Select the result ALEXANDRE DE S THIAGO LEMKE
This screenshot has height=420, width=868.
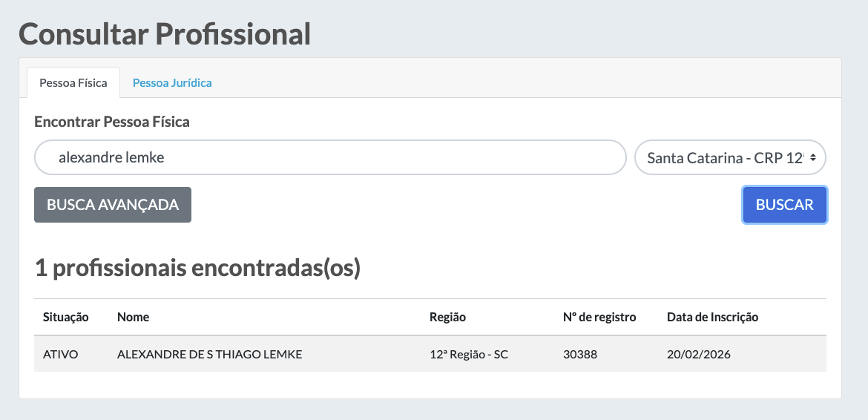click(209, 354)
